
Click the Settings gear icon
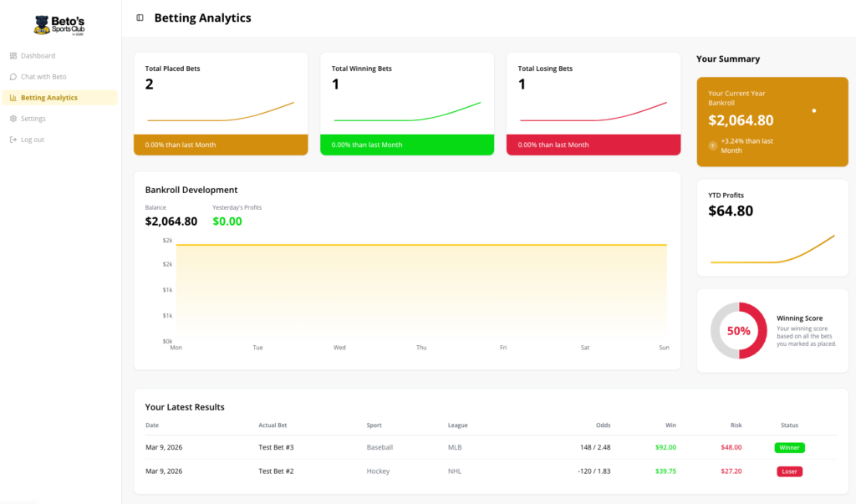pos(13,119)
